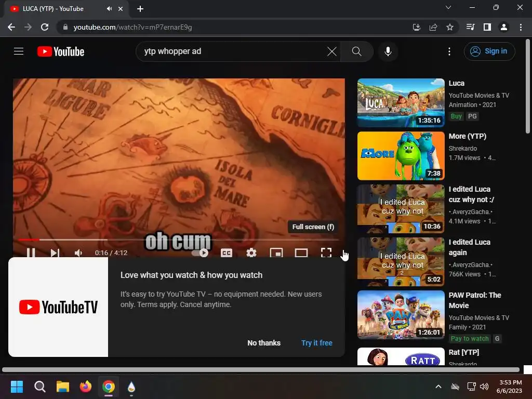This screenshot has height=399, width=532.
Task: Open the Chrome side panel
Action: click(487, 27)
